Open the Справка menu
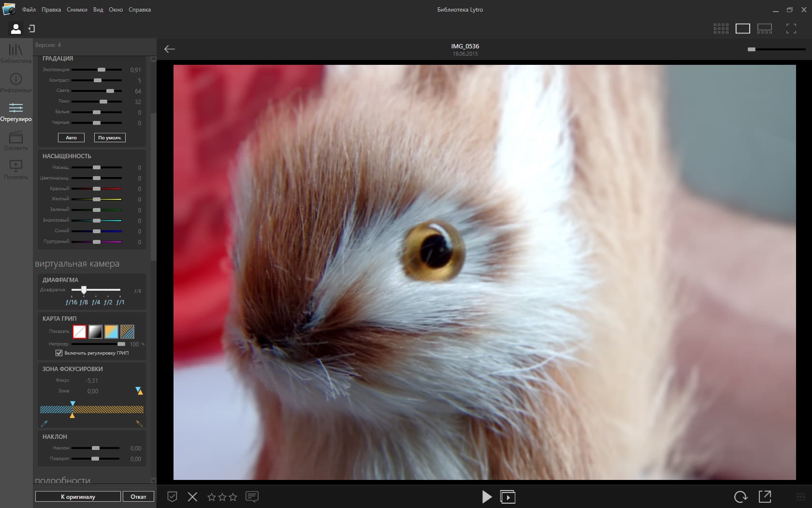 140,10
